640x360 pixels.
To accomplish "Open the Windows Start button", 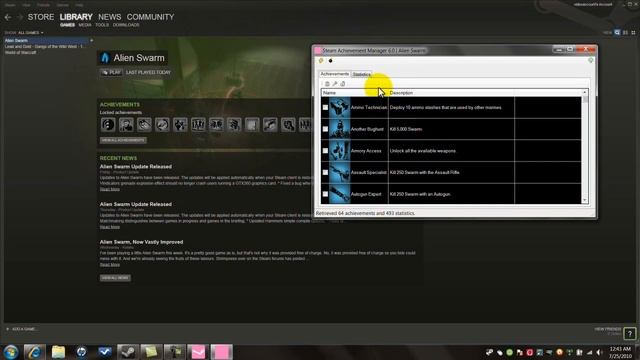I will coord(11,352).
